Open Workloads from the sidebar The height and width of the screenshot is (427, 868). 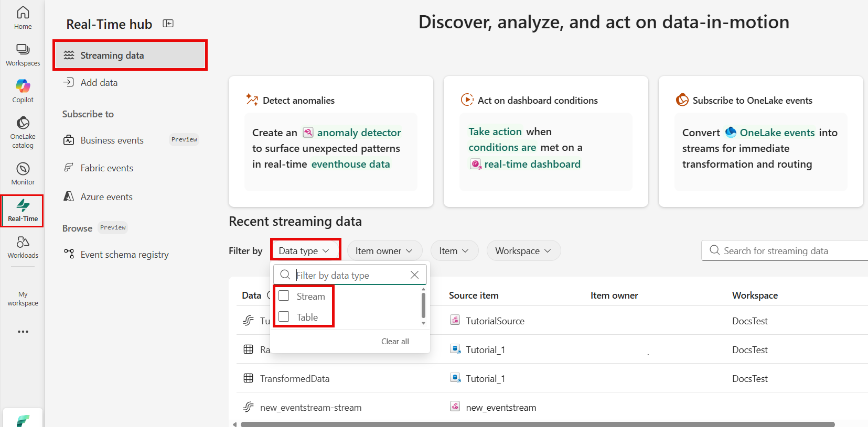[x=23, y=247]
